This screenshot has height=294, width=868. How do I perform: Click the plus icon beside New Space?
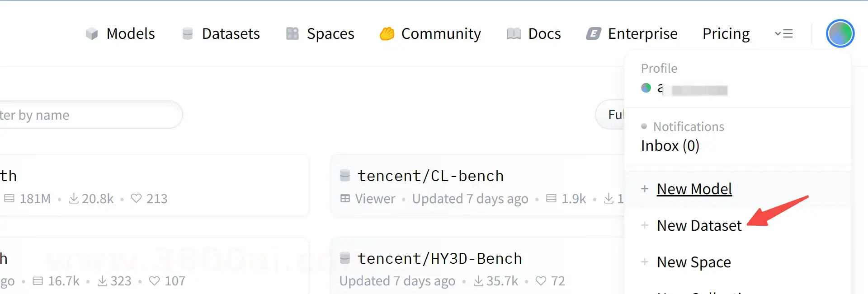(645, 262)
